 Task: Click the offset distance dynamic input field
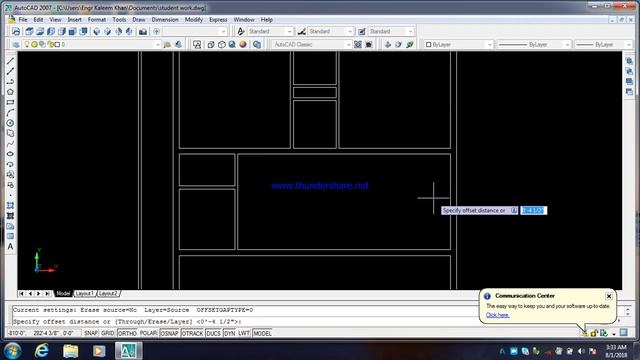pyautogui.click(x=533, y=210)
